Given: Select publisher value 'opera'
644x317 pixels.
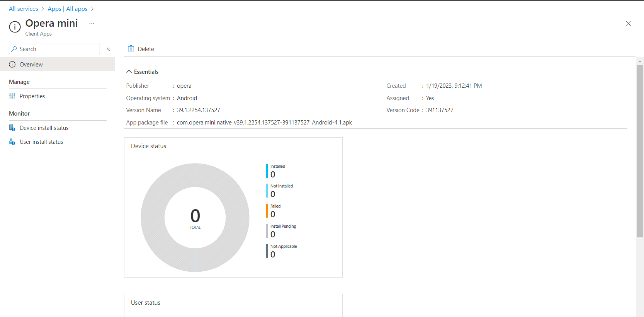Looking at the screenshot, I should (184, 85).
